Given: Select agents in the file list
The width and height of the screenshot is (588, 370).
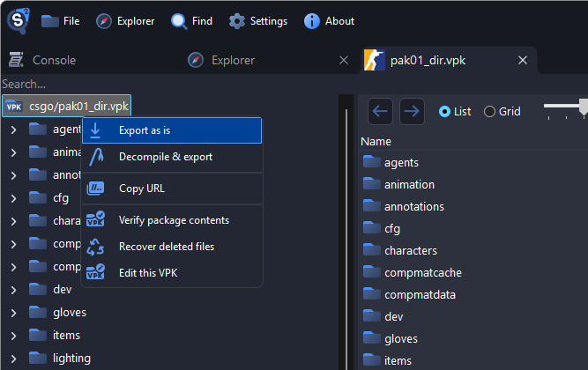Looking at the screenshot, I should click(x=401, y=162).
